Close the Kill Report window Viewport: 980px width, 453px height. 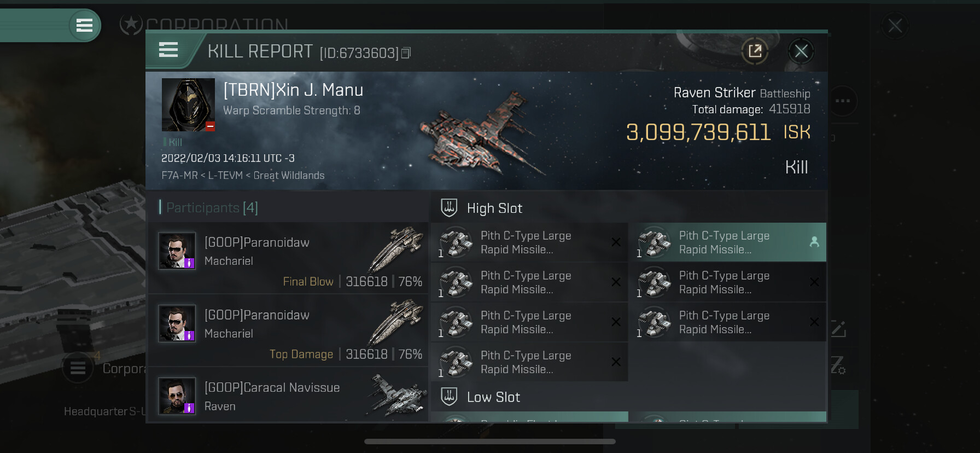click(x=801, y=51)
